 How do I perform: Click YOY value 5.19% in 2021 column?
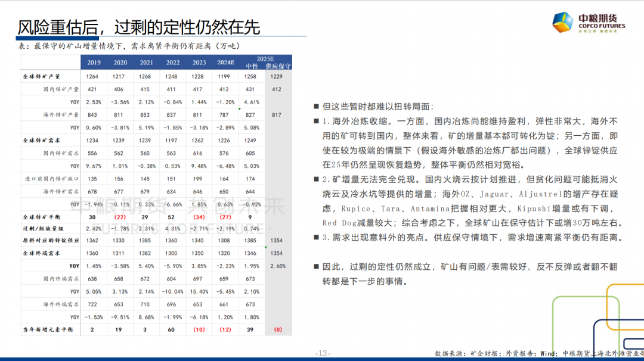tap(146, 127)
